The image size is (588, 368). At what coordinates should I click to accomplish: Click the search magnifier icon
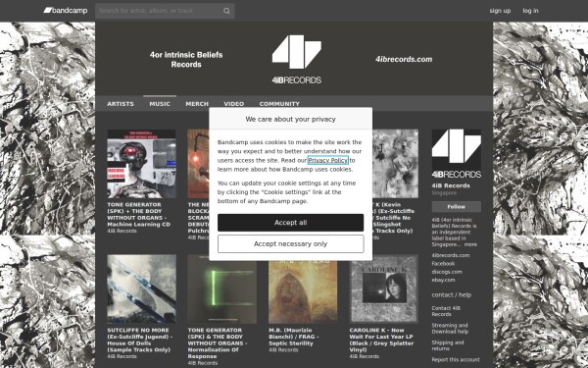tap(226, 11)
